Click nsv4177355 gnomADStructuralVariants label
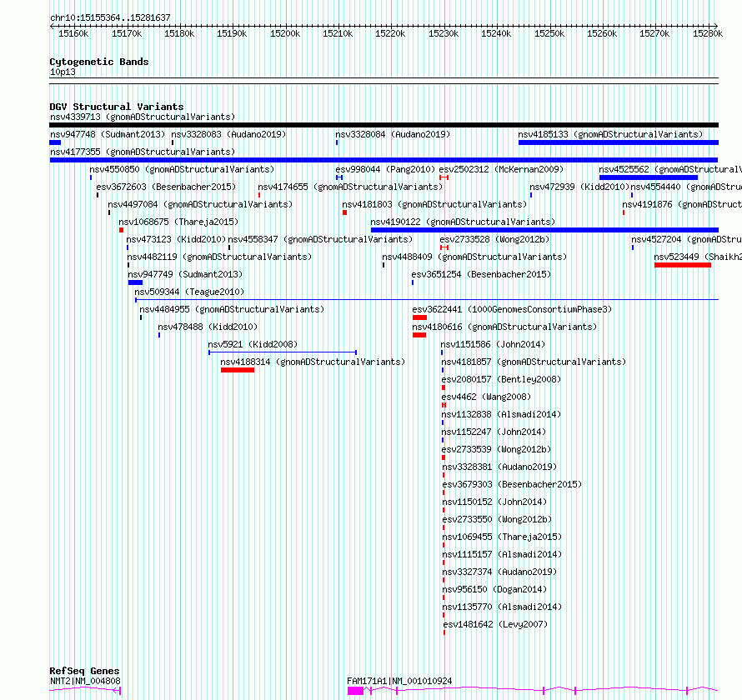 point(143,152)
